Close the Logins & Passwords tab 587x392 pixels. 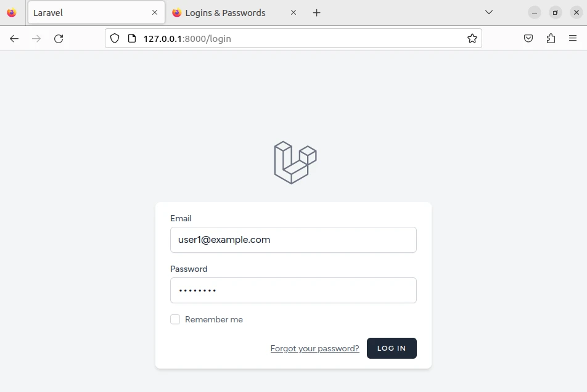coord(293,12)
